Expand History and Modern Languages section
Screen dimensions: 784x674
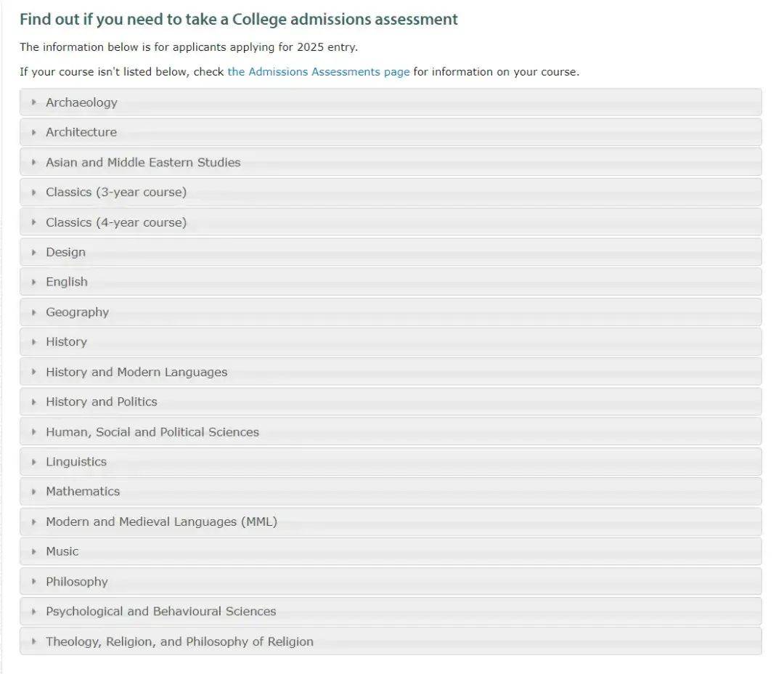pos(136,372)
